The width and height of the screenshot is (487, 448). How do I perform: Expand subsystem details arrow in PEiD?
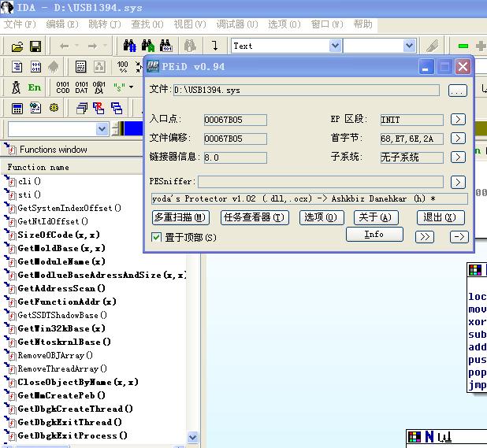tap(458, 157)
